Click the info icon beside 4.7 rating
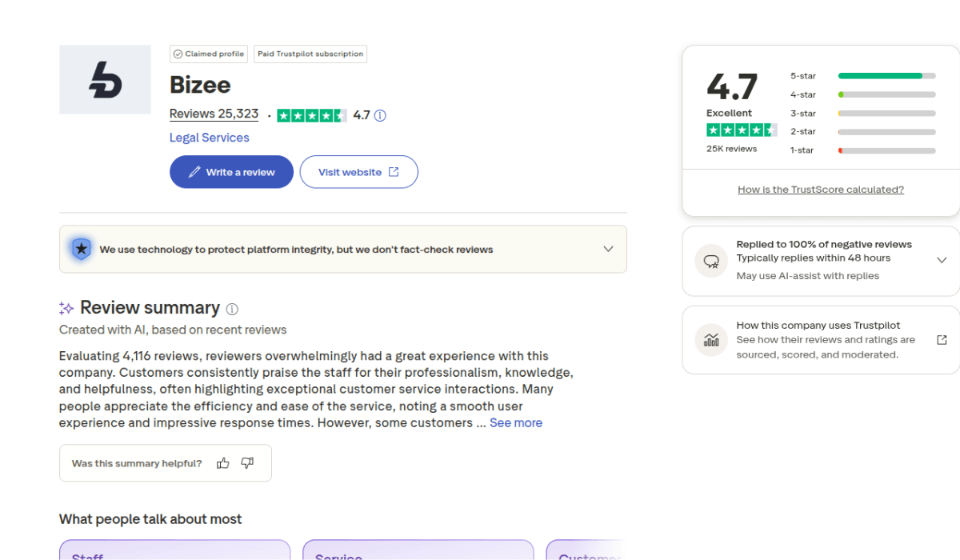This screenshot has width=960, height=560. pyautogui.click(x=380, y=115)
